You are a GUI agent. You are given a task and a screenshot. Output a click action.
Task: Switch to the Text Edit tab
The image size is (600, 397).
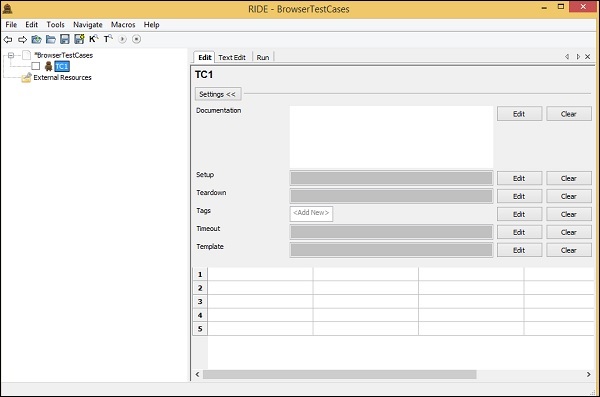232,57
